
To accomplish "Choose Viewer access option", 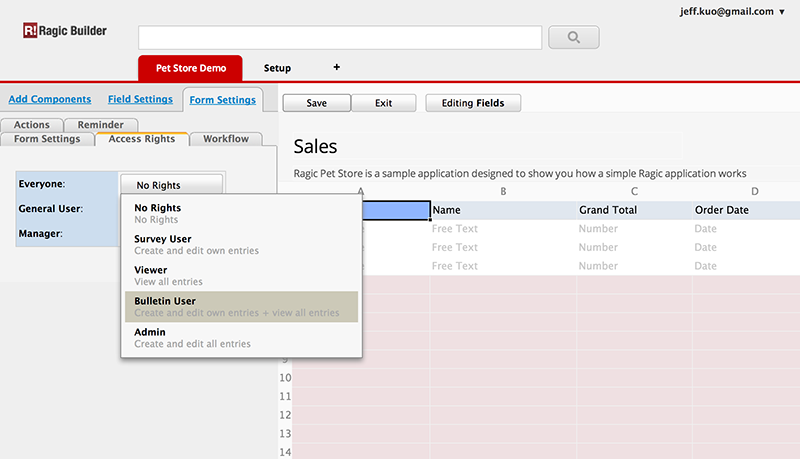I will click(x=241, y=275).
